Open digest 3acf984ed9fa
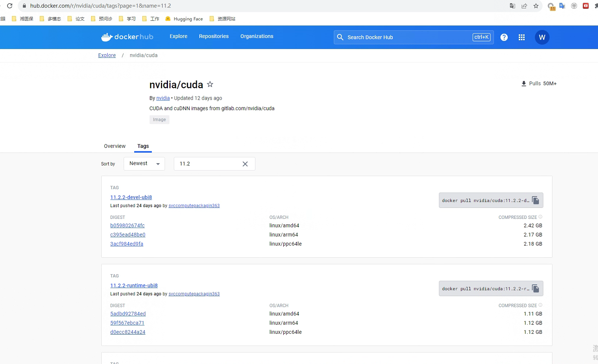The width and height of the screenshot is (598, 364). (127, 244)
